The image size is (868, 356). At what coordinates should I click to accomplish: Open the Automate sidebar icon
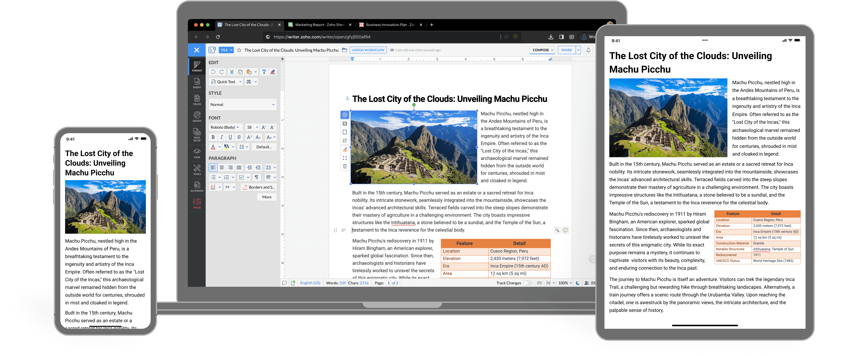197,186
